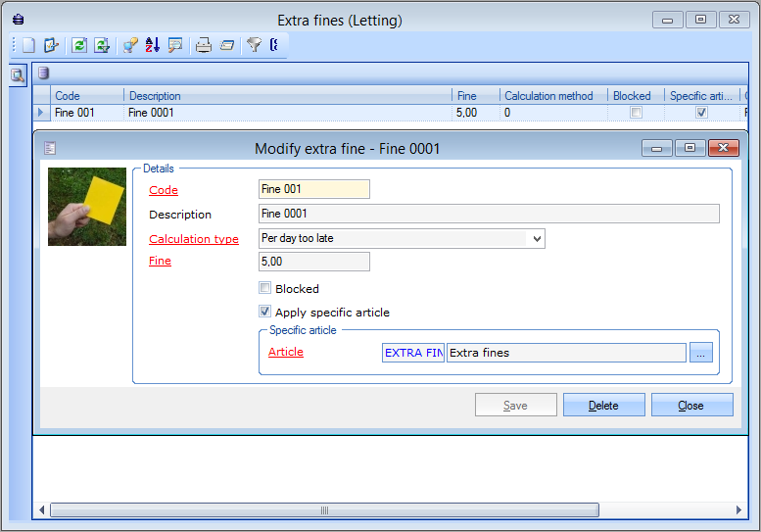Screen dimensions: 761x532
Task: Uncheck Apply specific article checkbox
Action: click(264, 312)
